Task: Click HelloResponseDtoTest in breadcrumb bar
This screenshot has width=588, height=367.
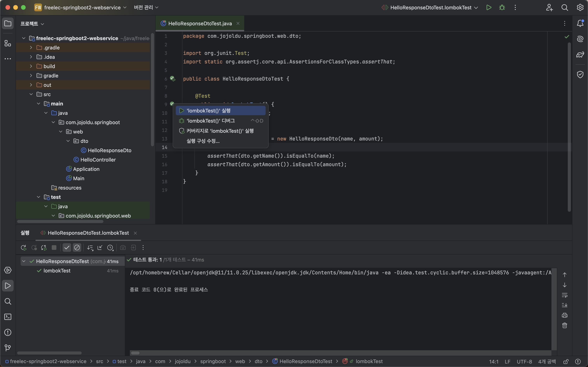Action: click(305, 361)
